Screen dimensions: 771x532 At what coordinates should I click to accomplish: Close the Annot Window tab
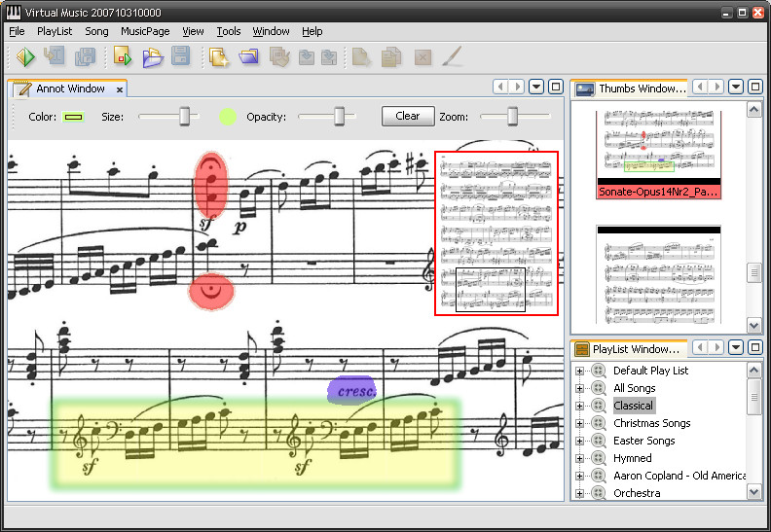tap(120, 89)
